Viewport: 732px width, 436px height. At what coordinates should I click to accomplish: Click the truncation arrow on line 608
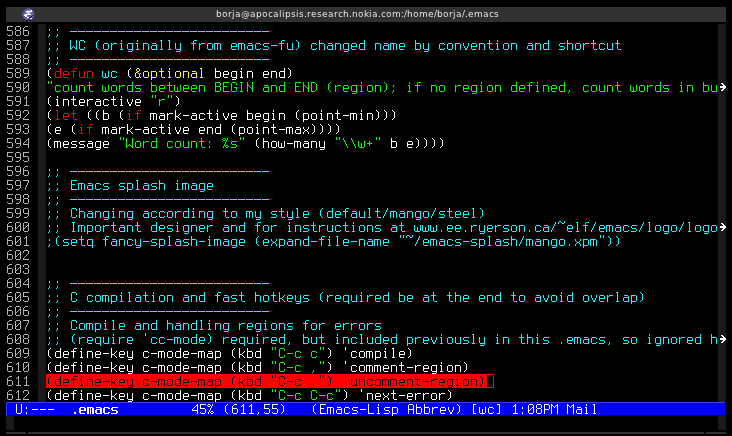pos(723,339)
